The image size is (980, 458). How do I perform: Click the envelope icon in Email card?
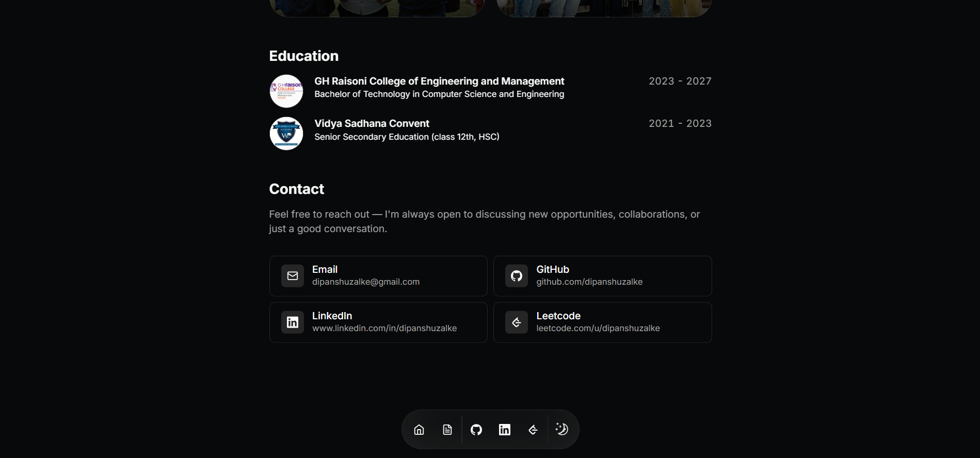coord(293,276)
